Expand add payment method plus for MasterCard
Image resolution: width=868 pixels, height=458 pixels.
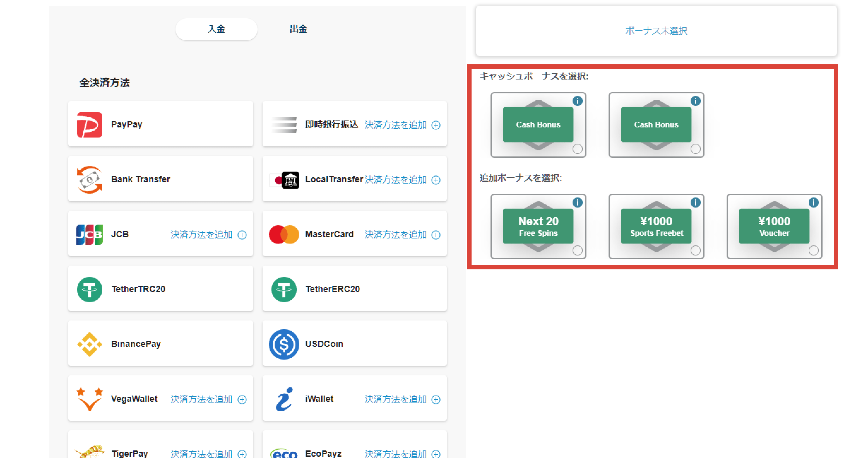click(x=436, y=235)
